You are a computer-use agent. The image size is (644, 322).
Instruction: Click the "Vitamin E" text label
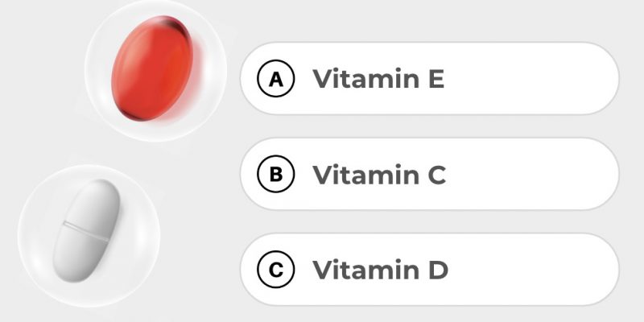pyautogui.click(x=378, y=79)
